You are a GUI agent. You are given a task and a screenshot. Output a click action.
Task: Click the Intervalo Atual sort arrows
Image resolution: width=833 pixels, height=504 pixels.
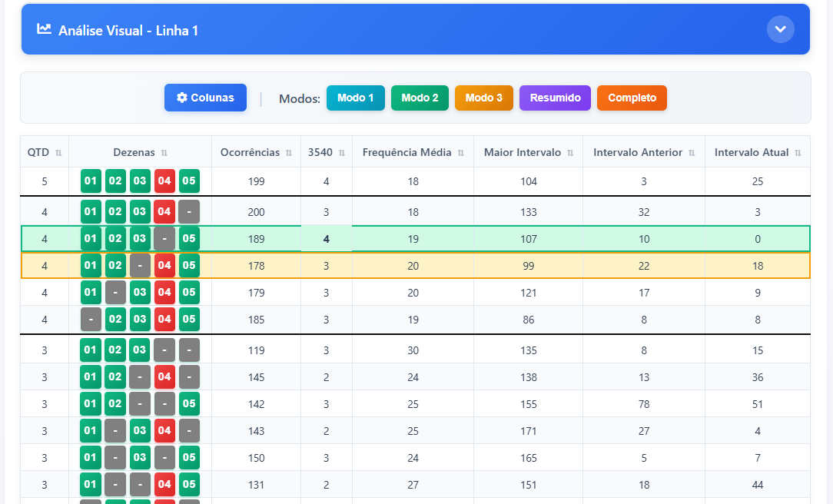click(798, 153)
